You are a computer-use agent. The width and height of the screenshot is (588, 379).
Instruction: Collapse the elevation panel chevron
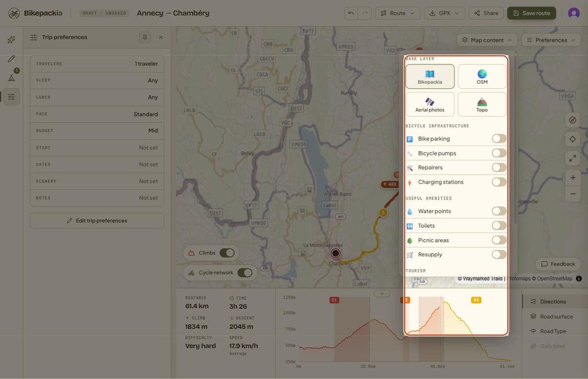tap(382, 294)
